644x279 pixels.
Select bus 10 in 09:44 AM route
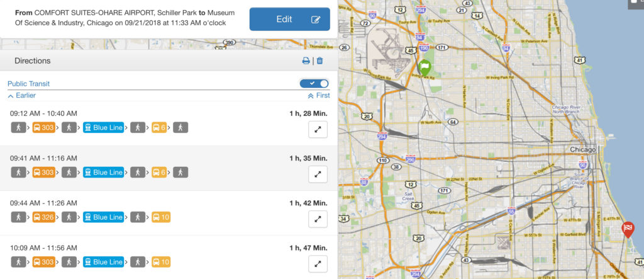coord(160,217)
